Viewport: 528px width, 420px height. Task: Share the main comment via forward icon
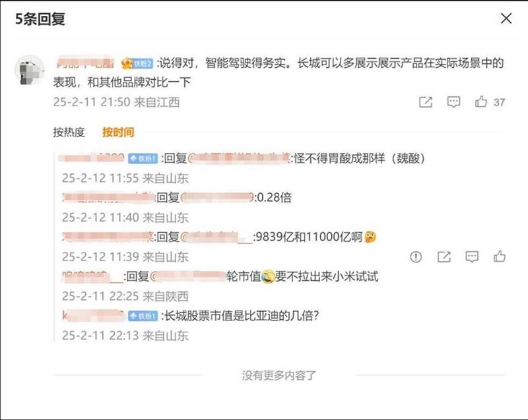pyautogui.click(x=425, y=102)
